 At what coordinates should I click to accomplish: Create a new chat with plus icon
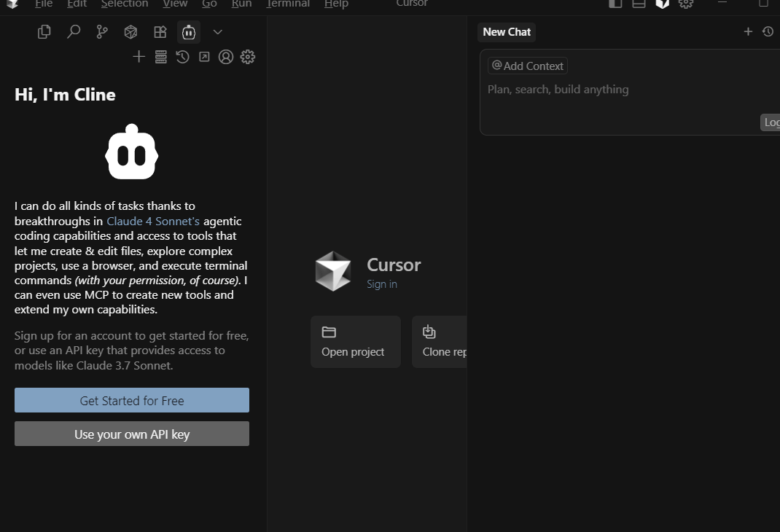[x=748, y=32]
